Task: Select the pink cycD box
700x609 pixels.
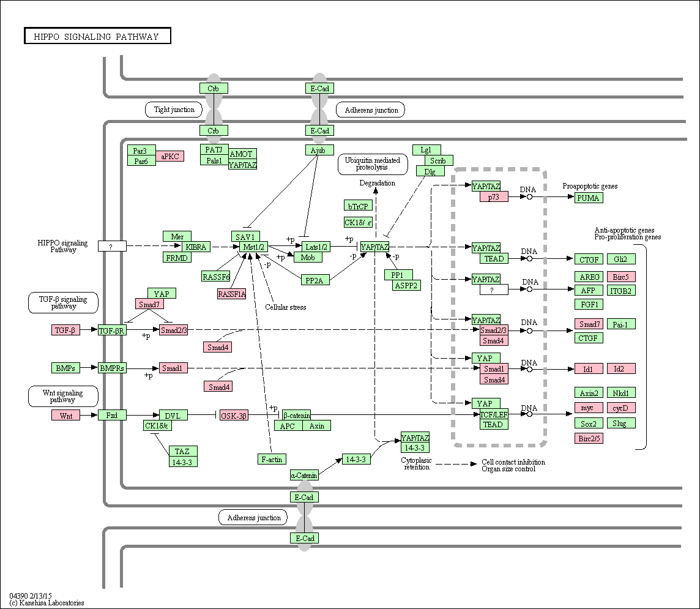Action: pos(621,408)
